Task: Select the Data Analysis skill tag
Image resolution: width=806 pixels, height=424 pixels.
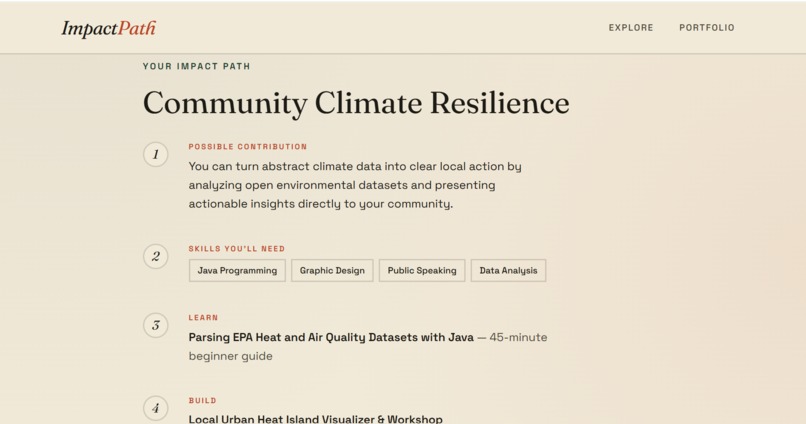Action: [508, 270]
